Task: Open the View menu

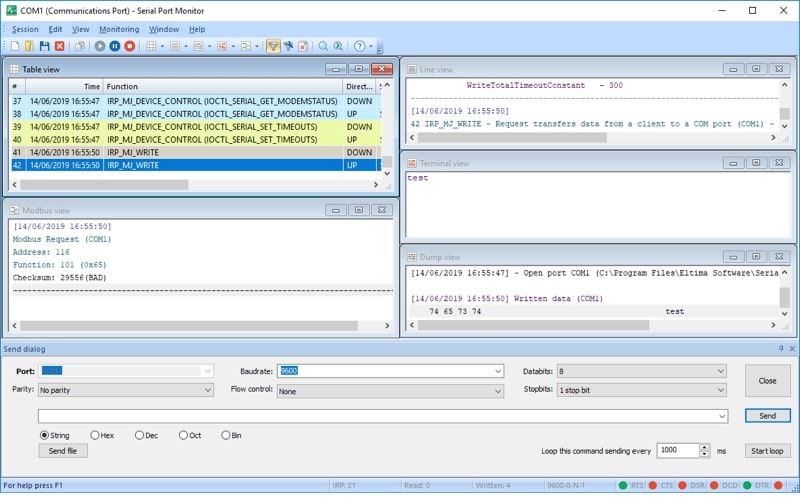Action: point(80,29)
